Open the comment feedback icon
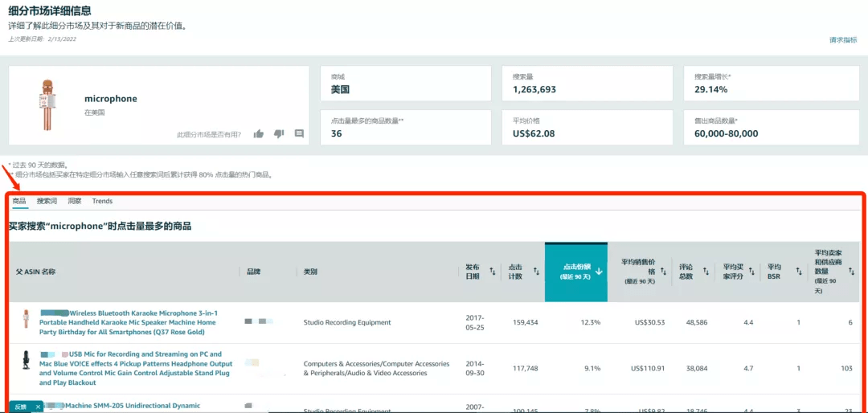 [x=299, y=134]
